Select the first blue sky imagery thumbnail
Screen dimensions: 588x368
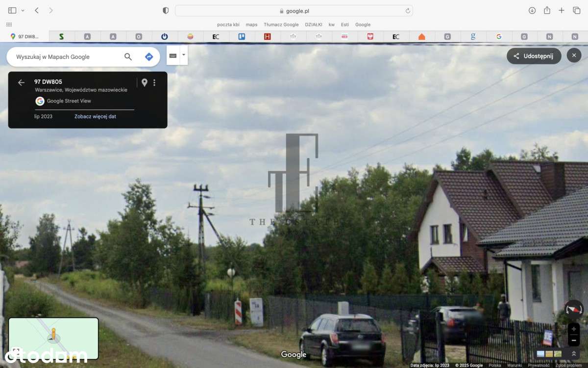[x=540, y=354]
